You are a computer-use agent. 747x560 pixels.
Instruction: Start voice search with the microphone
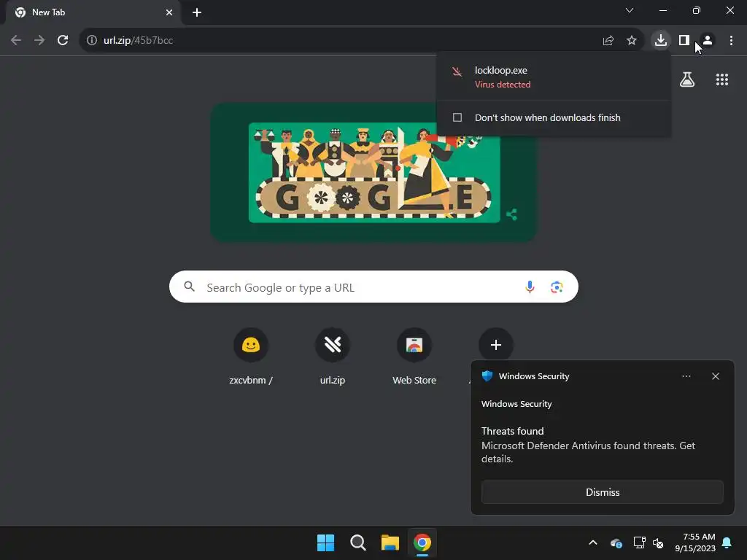530,287
